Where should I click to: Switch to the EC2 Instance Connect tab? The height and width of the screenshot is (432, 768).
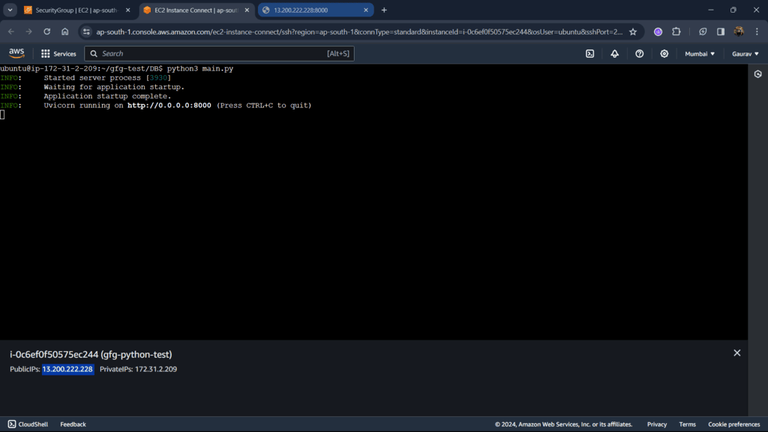(x=197, y=10)
